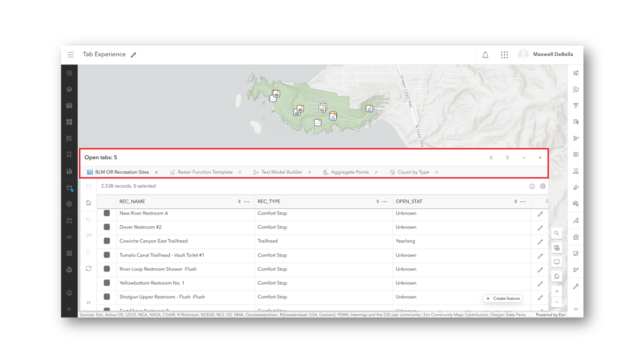Close the Count by Type tab

click(x=437, y=172)
